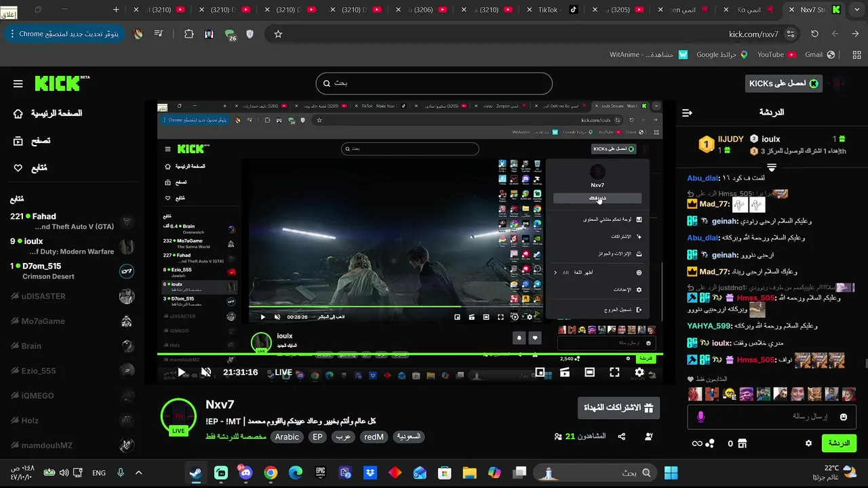Open Epic Games Launcher from taskbar
868x488 pixels.
320,473
